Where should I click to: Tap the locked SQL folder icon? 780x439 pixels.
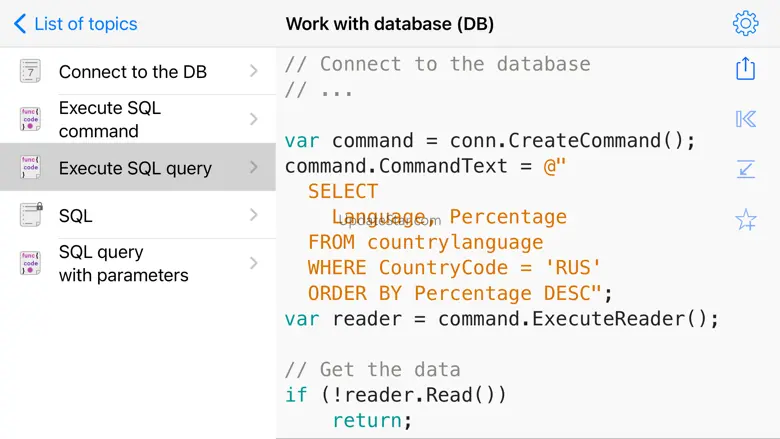[31, 214]
